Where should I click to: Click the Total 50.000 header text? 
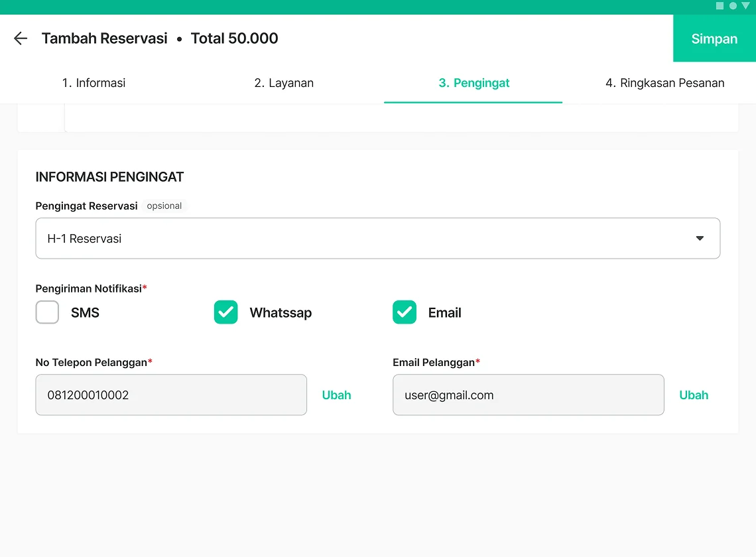click(x=234, y=38)
